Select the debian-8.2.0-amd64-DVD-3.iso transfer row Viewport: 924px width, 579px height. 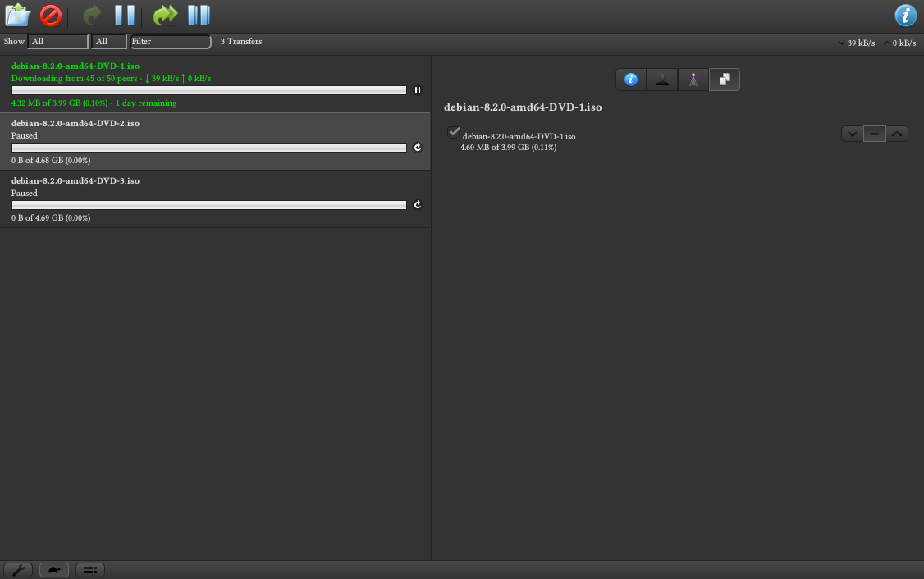coord(215,199)
